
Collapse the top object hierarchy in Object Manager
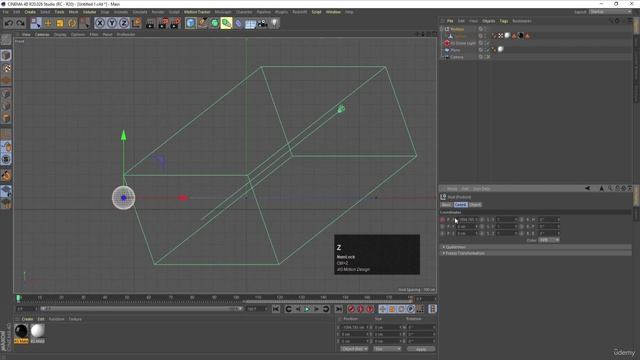click(442, 29)
